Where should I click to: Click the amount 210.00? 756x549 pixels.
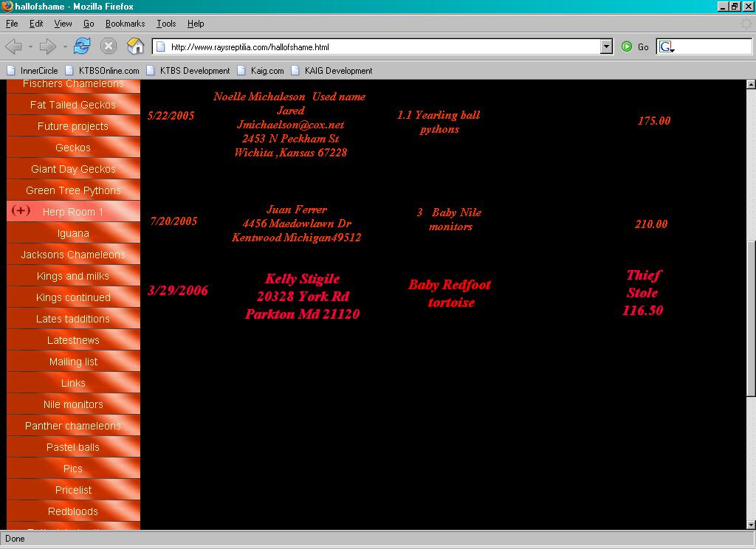tap(651, 224)
